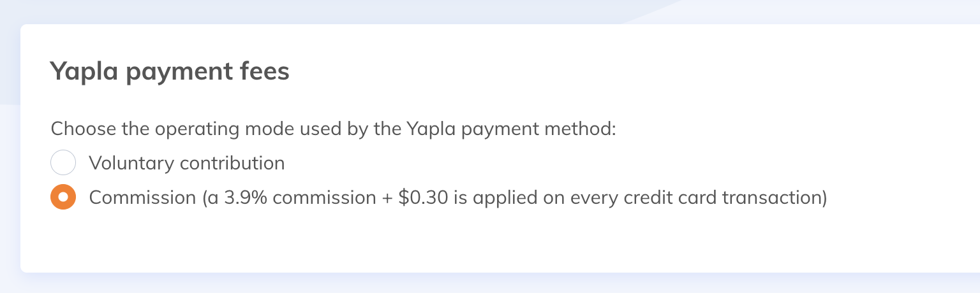Click "is applied on every" in Commission label
The width and height of the screenshot is (980, 293).
(x=538, y=197)
